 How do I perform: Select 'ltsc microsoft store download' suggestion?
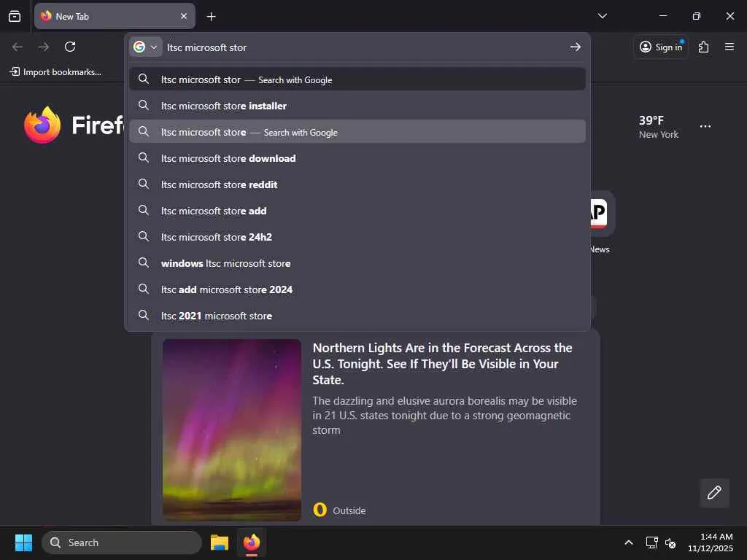357,157
